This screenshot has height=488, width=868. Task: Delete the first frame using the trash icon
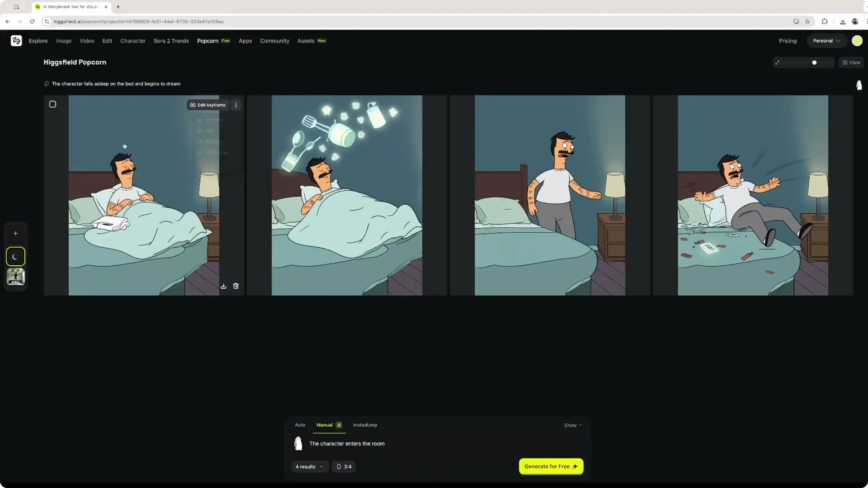coord(236,286)
